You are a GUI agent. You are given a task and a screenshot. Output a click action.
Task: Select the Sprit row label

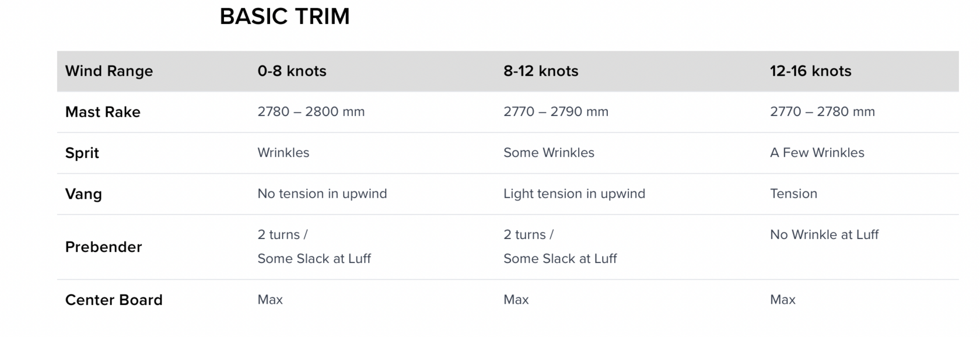coord(82,153)
